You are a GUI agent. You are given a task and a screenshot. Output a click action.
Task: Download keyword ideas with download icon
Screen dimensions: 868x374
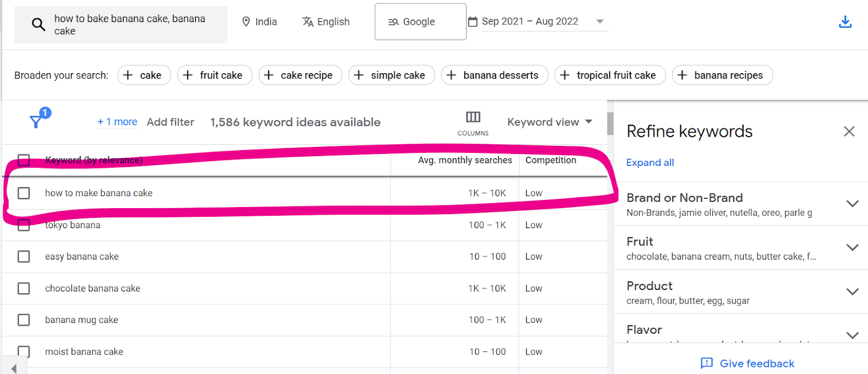pyautogui.click(x=845, y=22)
